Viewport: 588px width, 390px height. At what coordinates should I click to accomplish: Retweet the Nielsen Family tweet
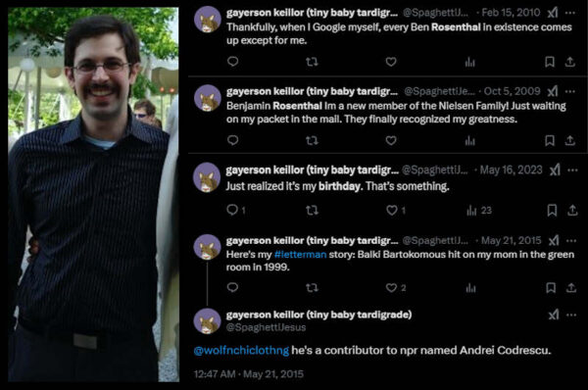click(x=312, y=141)
